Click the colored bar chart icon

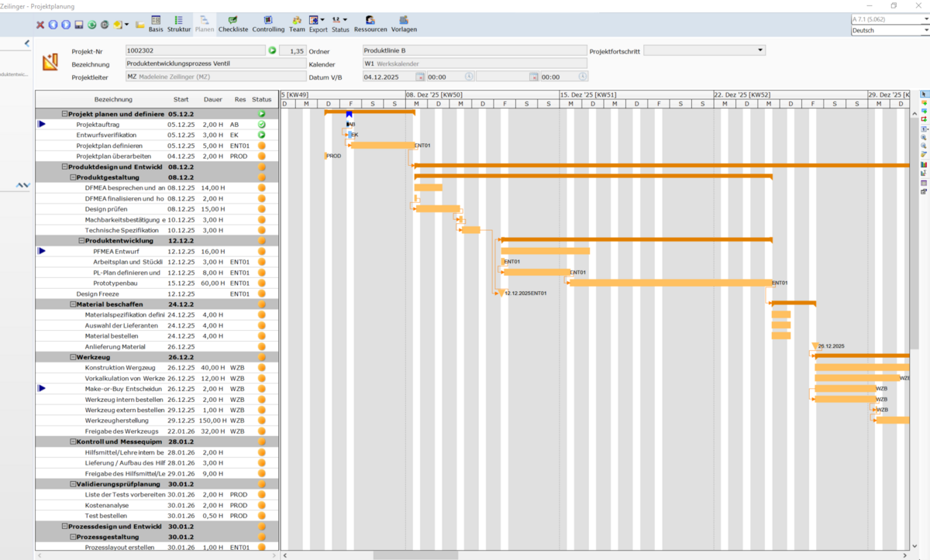[x=924, y=164]
